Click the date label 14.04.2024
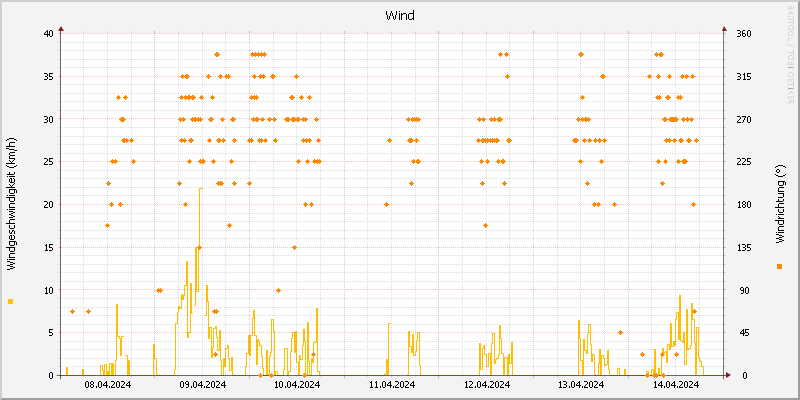 [676, 385]
